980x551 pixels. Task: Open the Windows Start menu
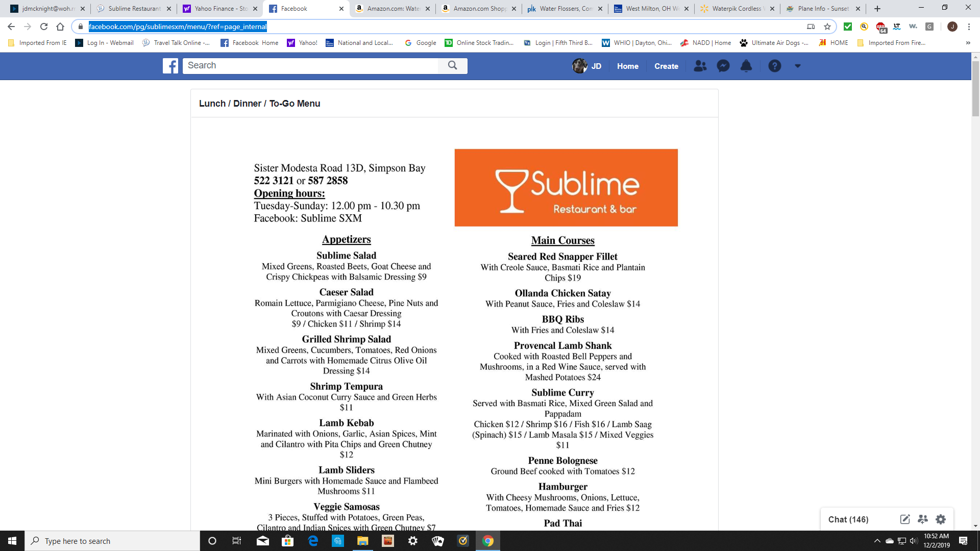12,541
